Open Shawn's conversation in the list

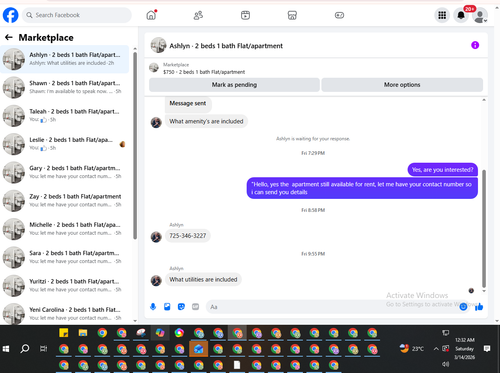coord(65,87)
